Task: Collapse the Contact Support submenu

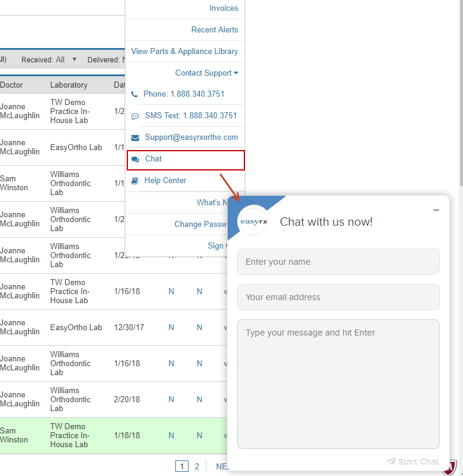Action: click(x=207, y=73)
